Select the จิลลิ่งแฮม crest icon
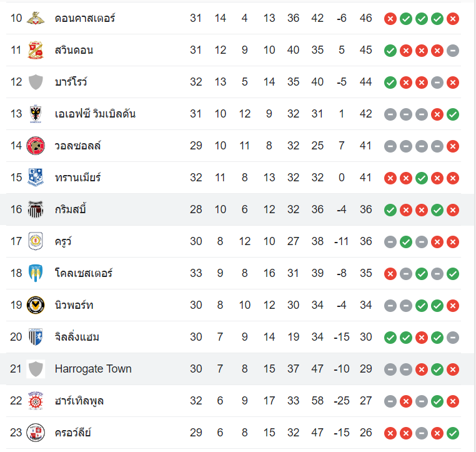476x452 pixels. (36, 337)
